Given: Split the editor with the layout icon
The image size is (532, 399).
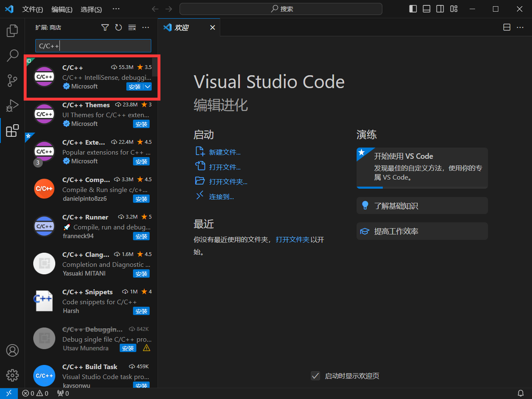Looking at the screenshot, I should click(x=507, y=27).
